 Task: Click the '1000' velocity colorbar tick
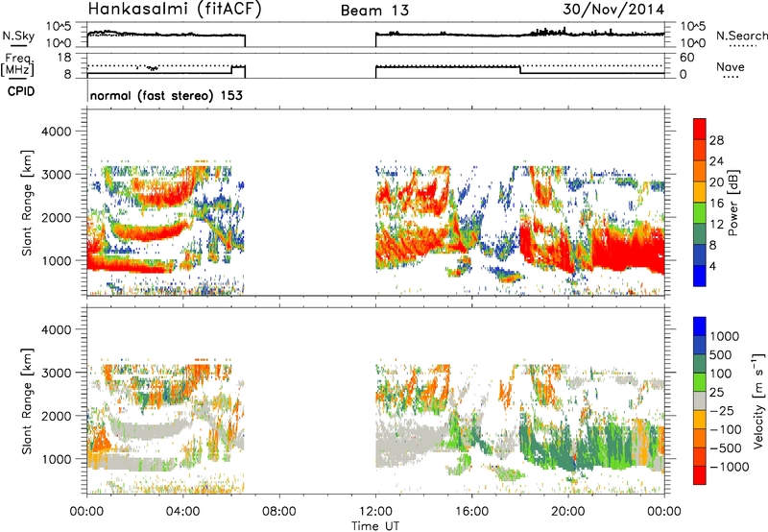tap(725, 336)
